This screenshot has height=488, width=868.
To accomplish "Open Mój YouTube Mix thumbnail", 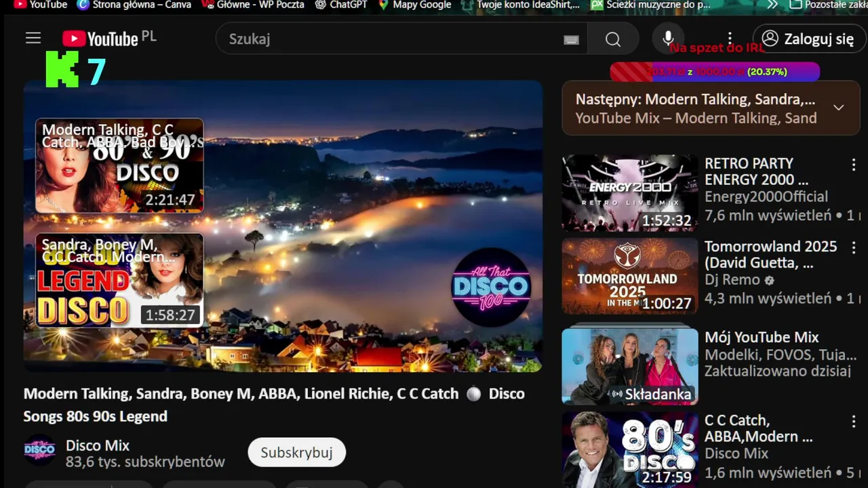I will (x=630, y=366).
